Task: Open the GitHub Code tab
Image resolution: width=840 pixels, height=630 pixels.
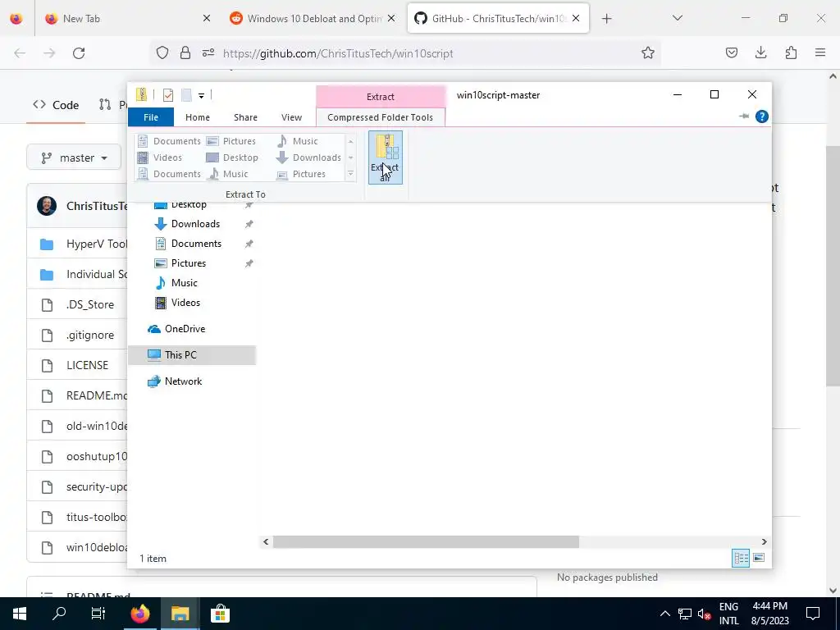Action: pos(56,105)
